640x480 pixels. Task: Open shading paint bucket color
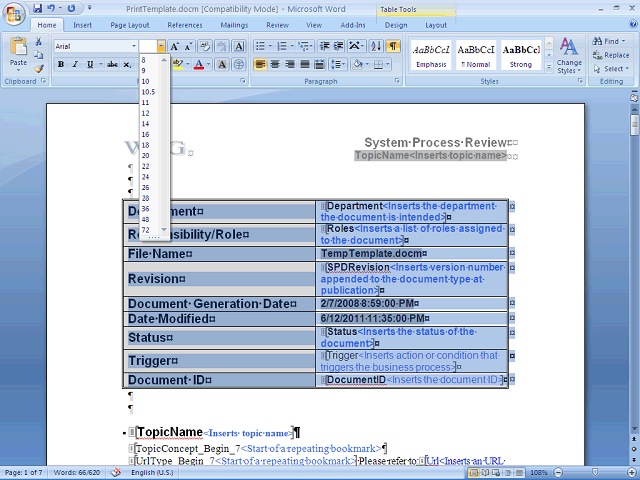click(x=357, y=64)
